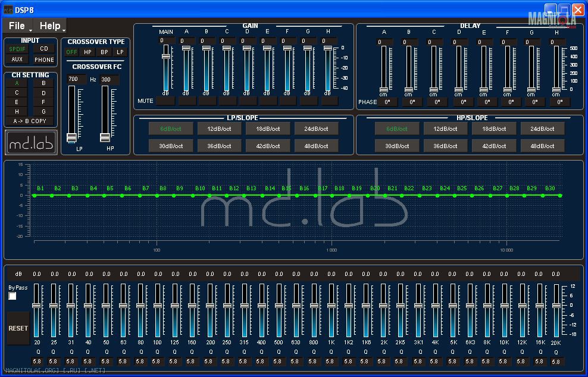Choose channel D in CH SETTING

43,93
